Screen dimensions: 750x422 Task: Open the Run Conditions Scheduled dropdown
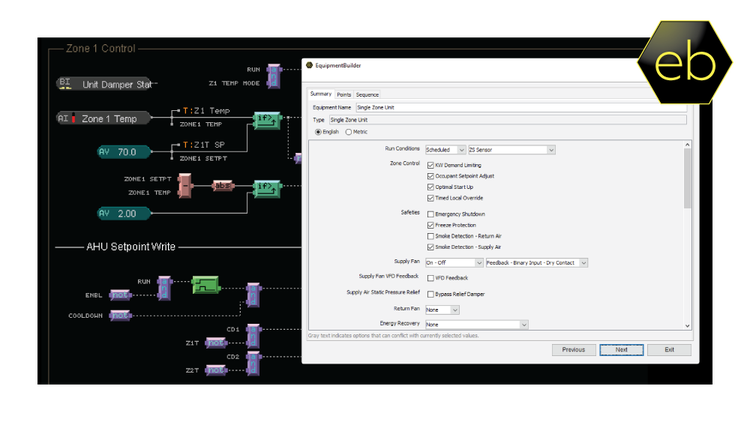[x=445, y=149]
